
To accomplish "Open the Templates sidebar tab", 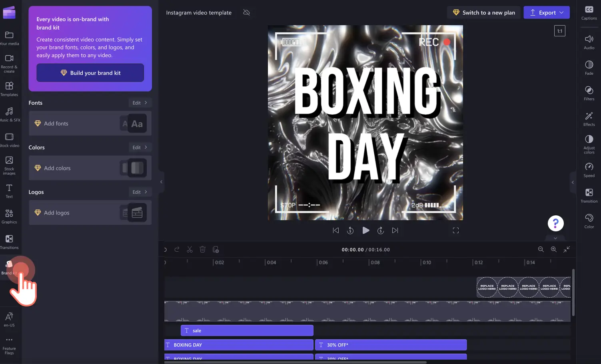I will pyautogui.click(x=9, y=89).
